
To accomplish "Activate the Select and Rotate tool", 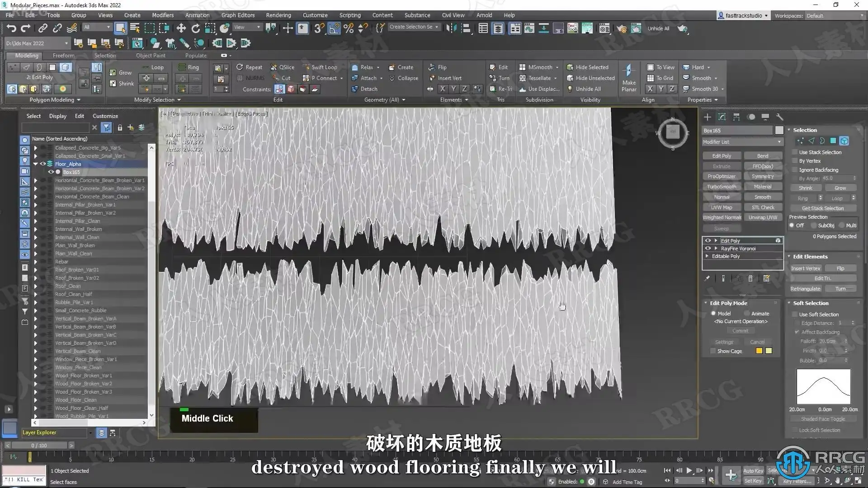I will pos(195,28).
